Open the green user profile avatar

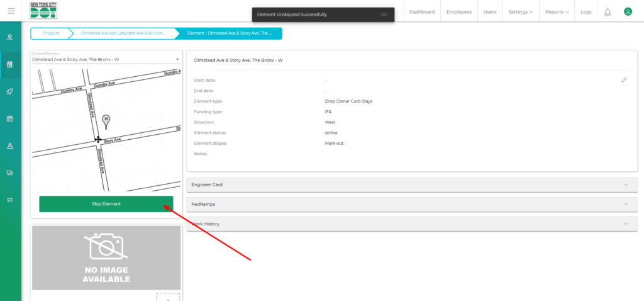click(628, 12)
